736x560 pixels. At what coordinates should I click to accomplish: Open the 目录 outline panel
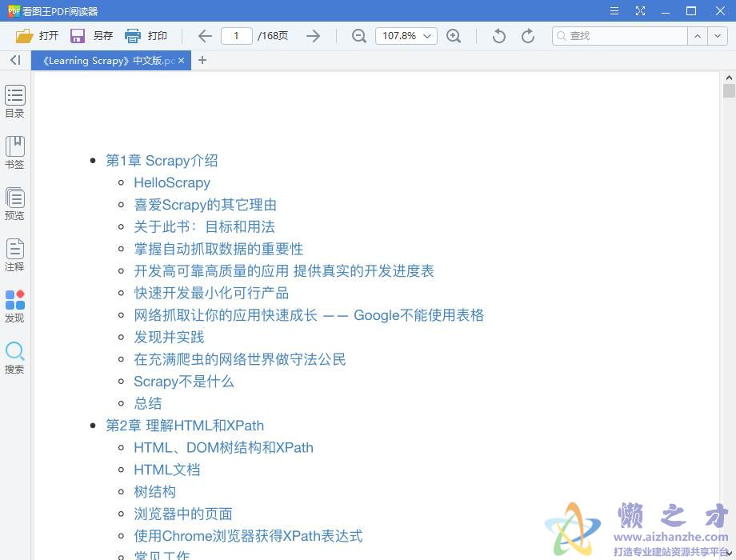[x=15, y=102]
